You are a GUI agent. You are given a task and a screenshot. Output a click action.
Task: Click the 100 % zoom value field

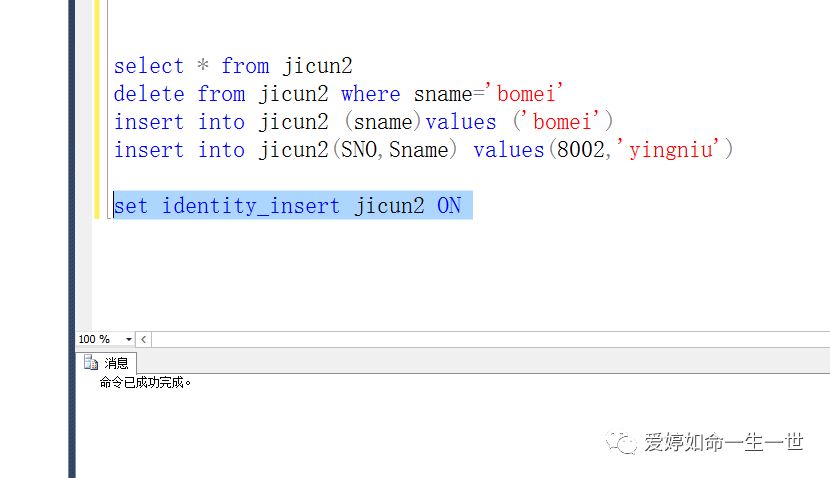100,339
